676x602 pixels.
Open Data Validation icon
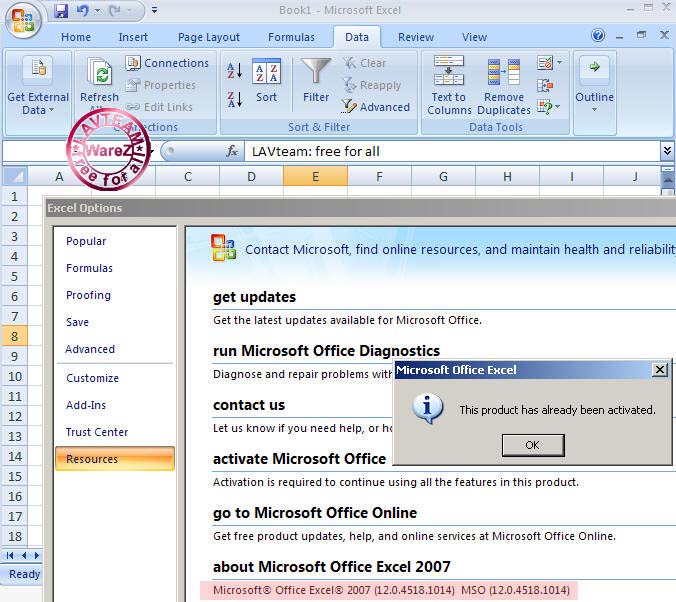tap(545, 63)
